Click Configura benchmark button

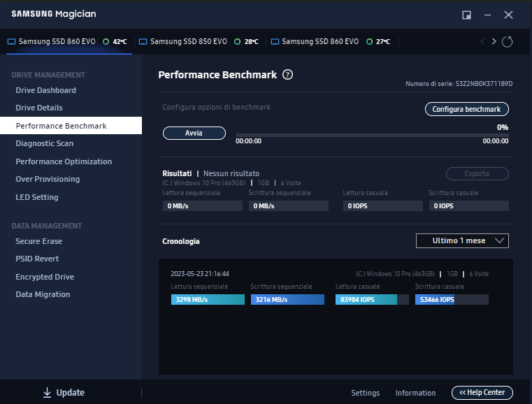[466, 109]
